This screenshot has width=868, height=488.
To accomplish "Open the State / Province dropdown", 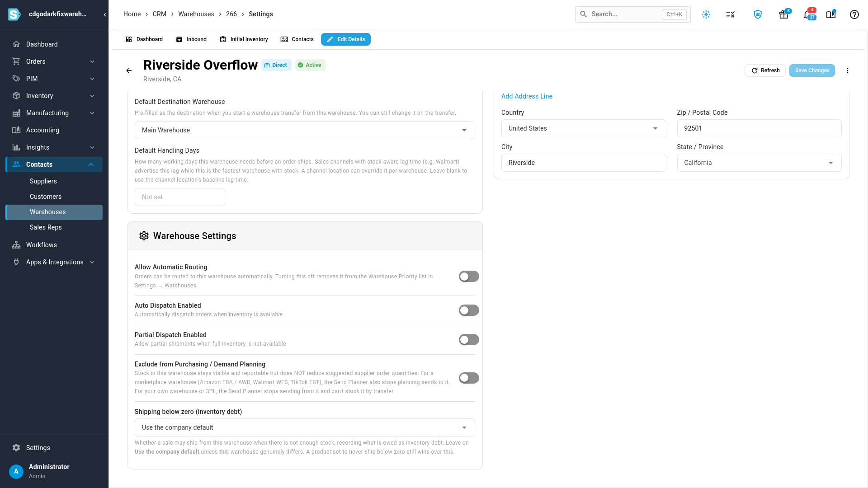I will click(759, 163).
